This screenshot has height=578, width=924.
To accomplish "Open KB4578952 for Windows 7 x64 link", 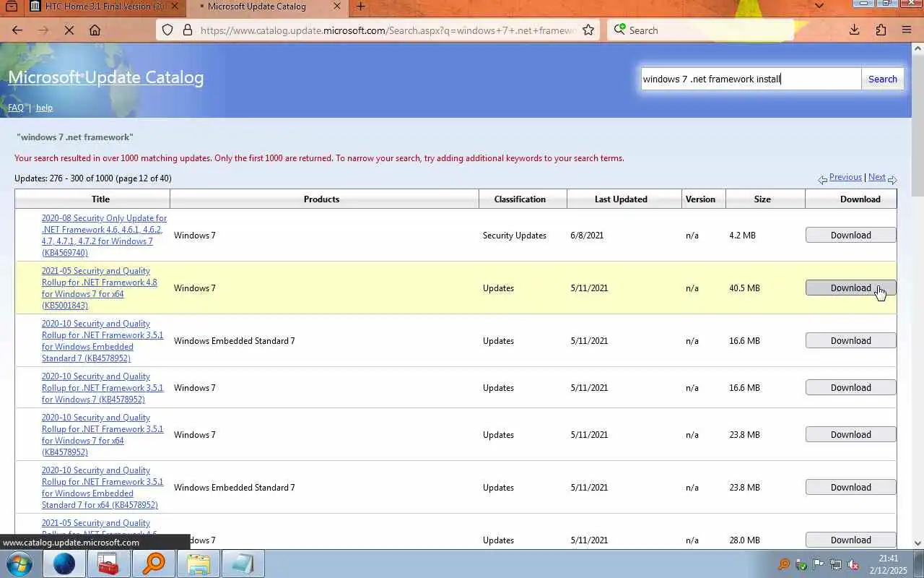I will pyautogui.click(x=103, y=435).
